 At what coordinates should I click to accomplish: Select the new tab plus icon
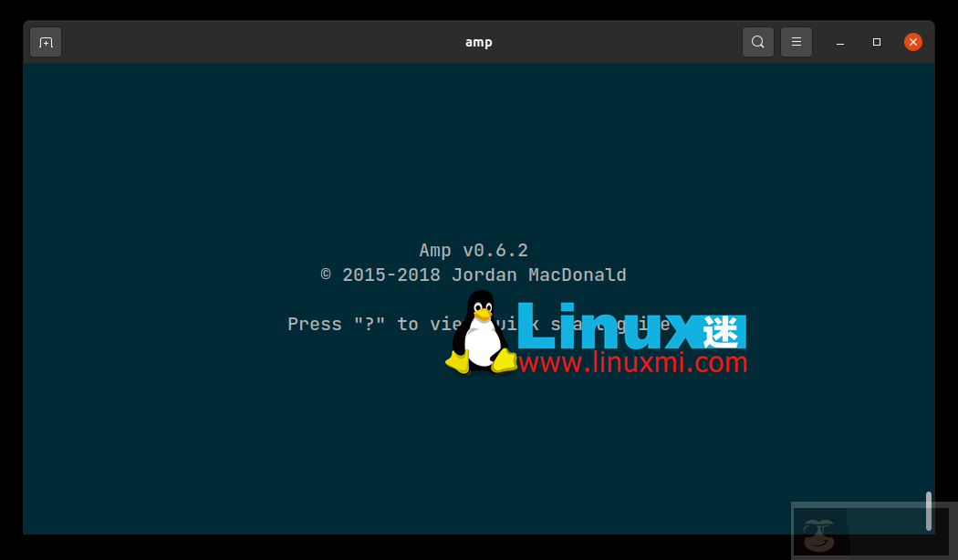(46, 41)
